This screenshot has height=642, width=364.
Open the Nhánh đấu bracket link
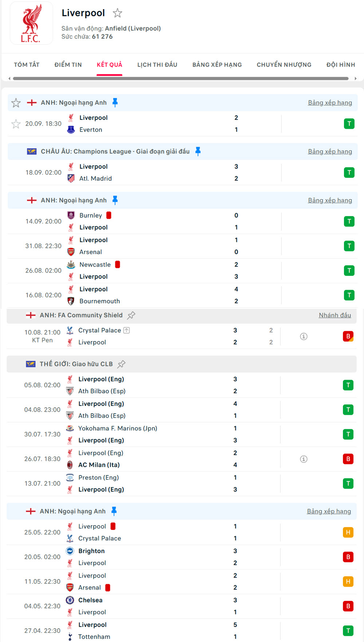pyautogui.click(x=335, y=315)
